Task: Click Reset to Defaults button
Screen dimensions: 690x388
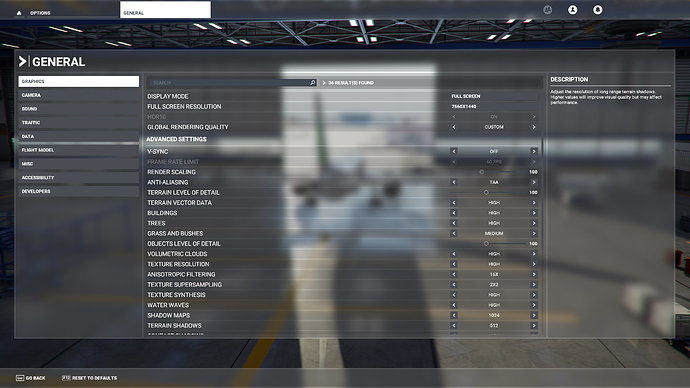Action: [89, 378]
